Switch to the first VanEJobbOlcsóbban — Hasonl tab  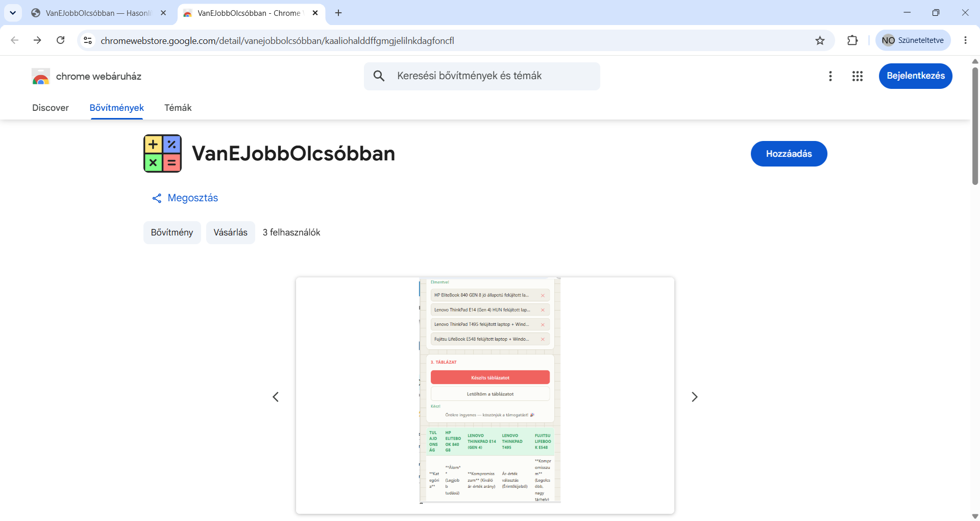click(x=98, y=13)
